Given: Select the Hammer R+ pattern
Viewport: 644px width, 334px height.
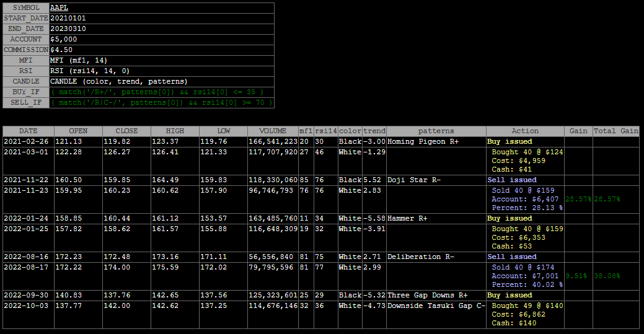Looking at the screenshot, I should coord(407,219).
